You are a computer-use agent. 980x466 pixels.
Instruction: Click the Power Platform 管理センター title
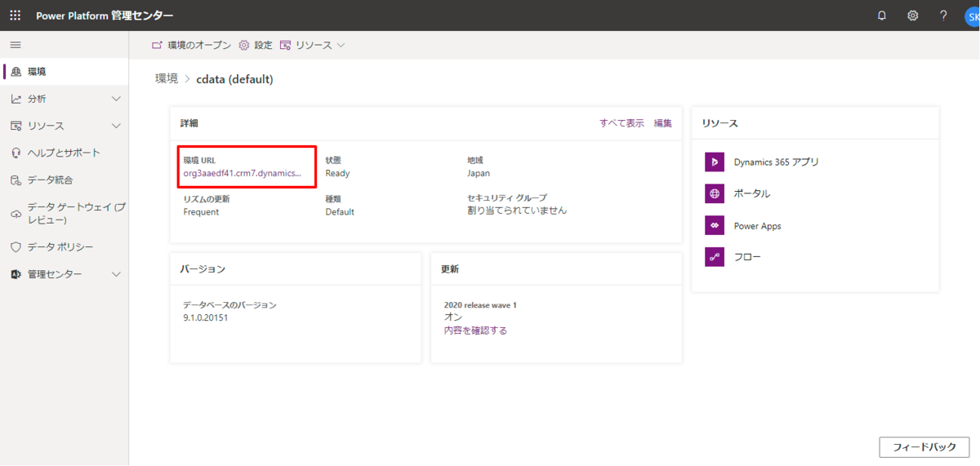pos(105,16)
